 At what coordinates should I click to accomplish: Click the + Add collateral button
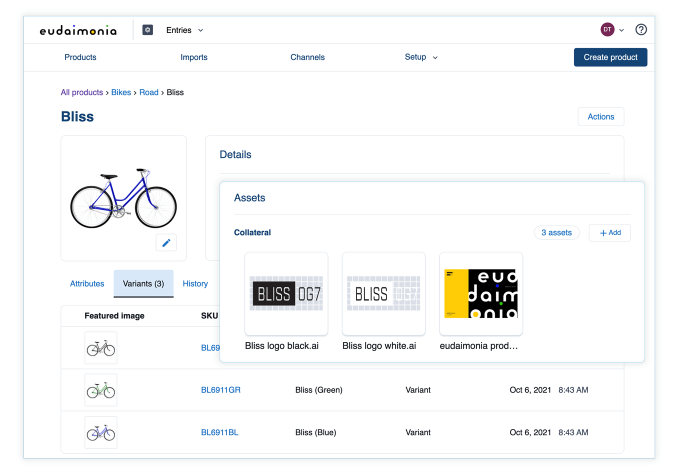[610, 233]
